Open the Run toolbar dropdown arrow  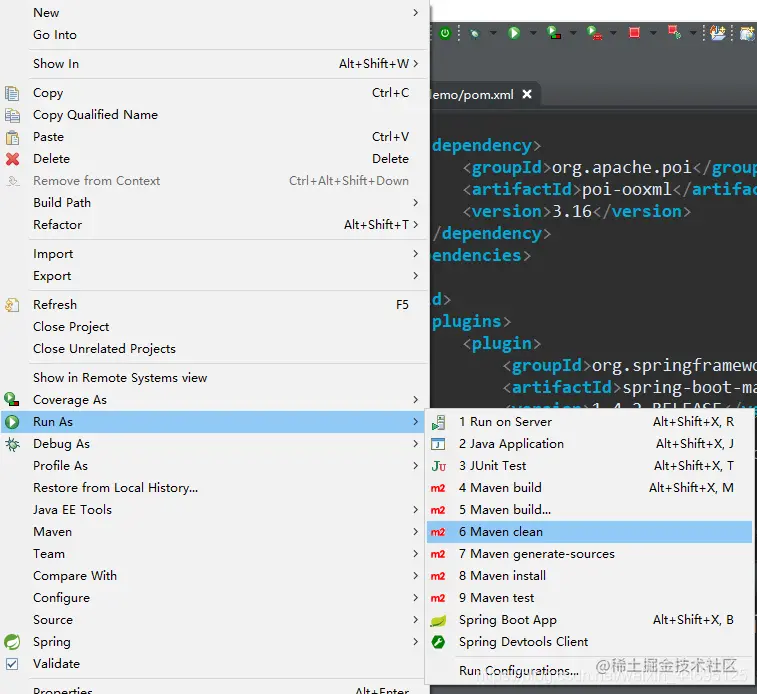pos(533,33)
